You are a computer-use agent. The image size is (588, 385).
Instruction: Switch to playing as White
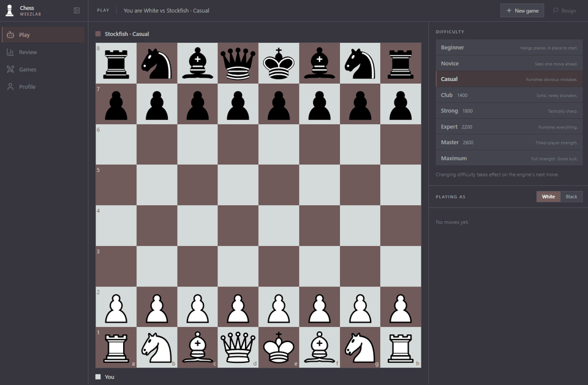coord(548,197)
